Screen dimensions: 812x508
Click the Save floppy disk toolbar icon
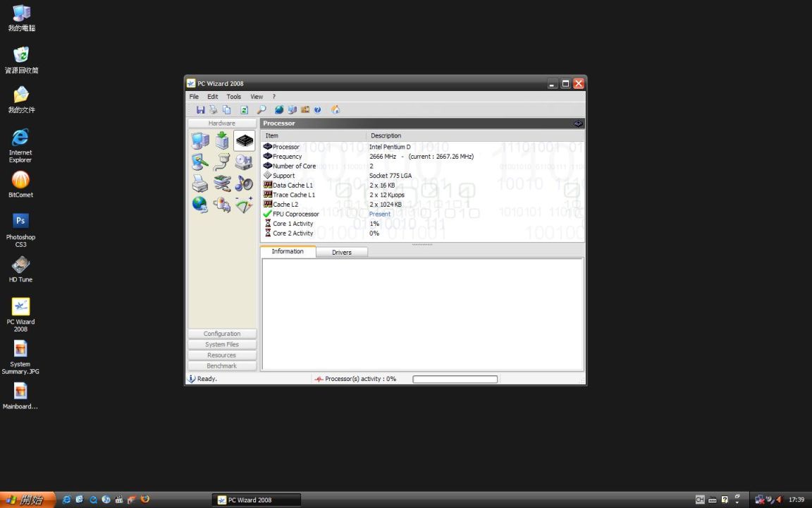pos(200,110)
